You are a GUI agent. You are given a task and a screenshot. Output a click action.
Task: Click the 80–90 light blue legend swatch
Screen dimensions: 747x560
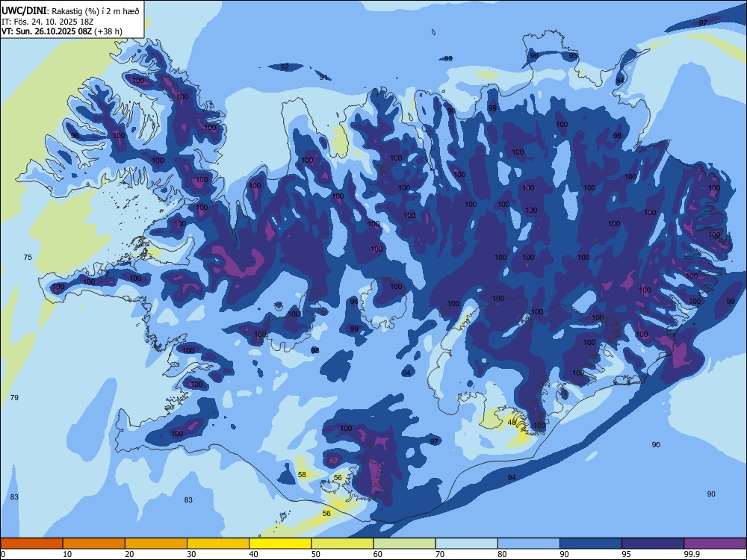pyautogui.click(x=529, y=544)
